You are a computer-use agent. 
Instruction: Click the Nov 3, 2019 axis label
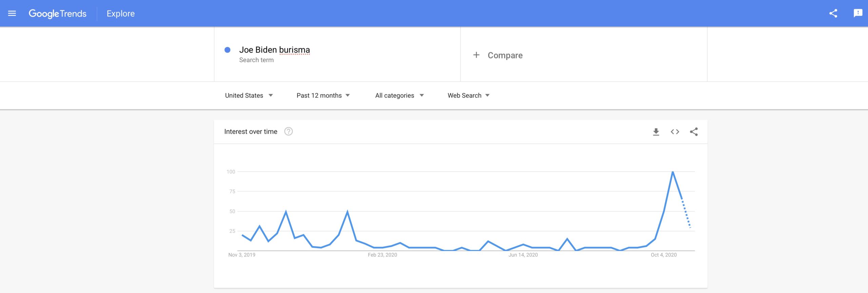[242, 255]
